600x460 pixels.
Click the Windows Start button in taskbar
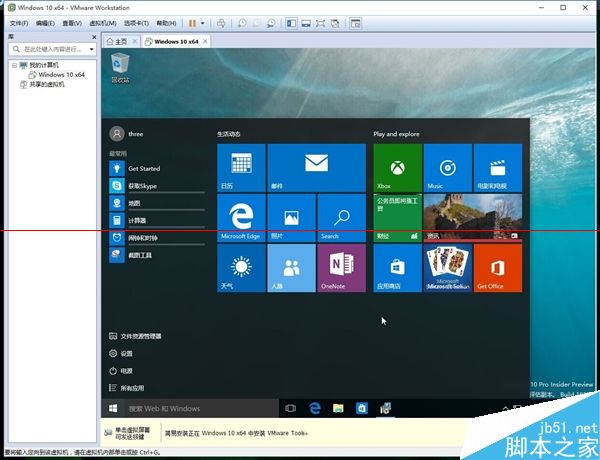click(114, 408)
